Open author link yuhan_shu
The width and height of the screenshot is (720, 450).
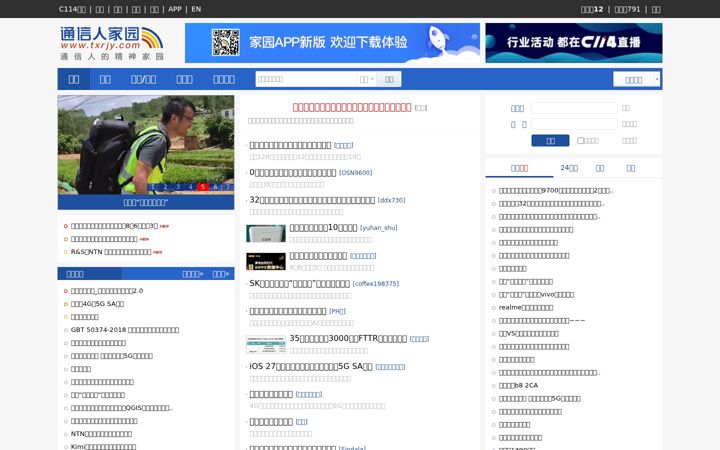[378, 228]
